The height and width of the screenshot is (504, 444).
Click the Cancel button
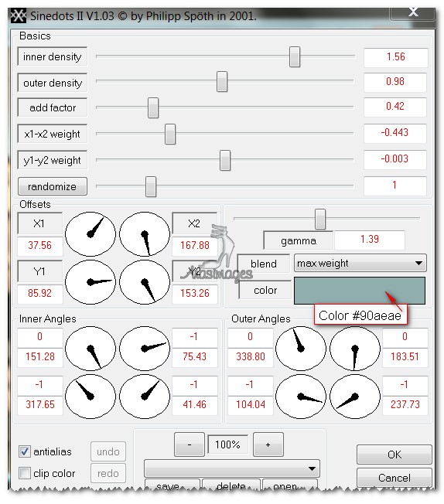pyautogui.click(x=394, y=478)
